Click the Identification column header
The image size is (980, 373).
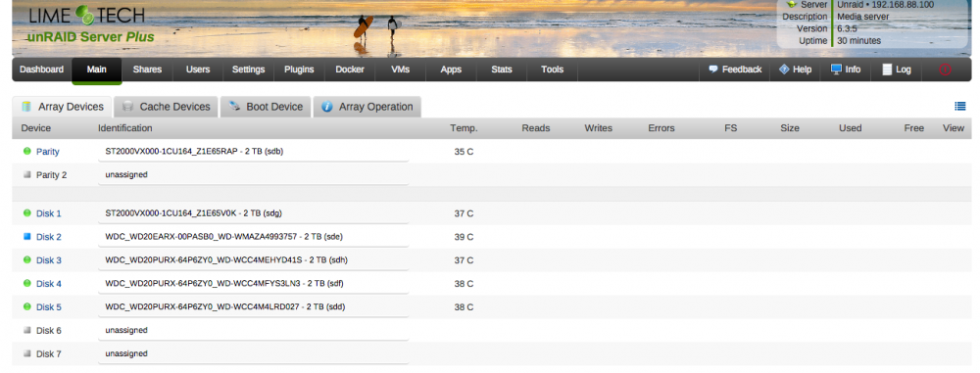pos(125,128)
